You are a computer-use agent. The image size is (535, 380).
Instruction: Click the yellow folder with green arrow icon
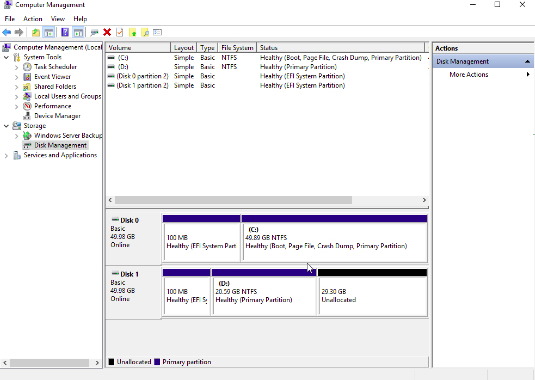133,32
